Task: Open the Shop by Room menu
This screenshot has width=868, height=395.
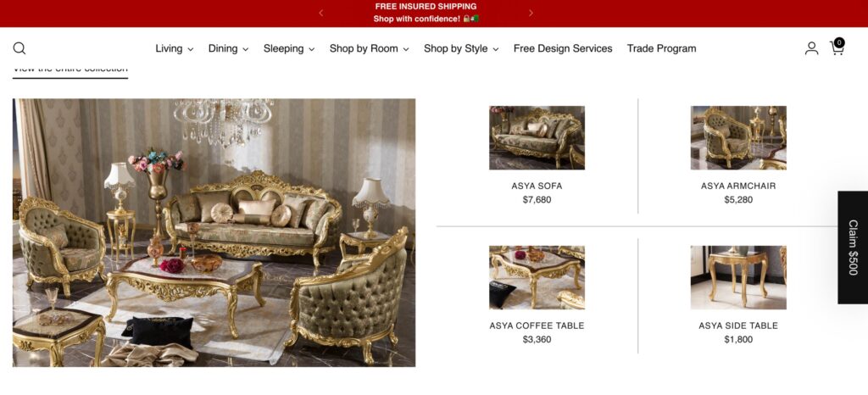Action: pyautogui.click(x=370, y=48)
